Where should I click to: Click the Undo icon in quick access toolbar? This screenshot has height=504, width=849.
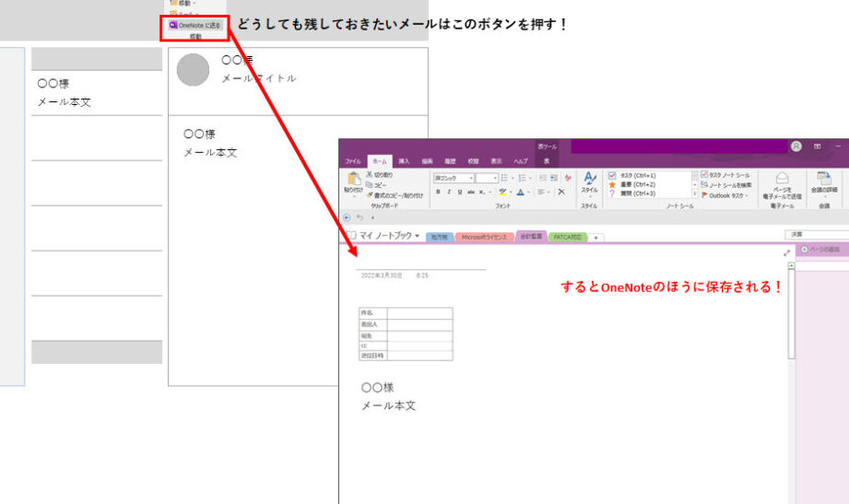360,217
